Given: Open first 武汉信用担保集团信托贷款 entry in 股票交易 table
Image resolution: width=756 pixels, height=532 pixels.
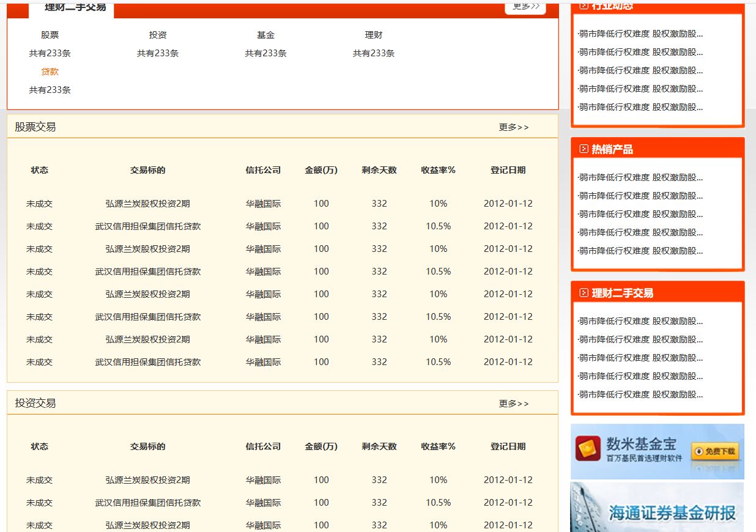Looking at the screenshot, I should click(x=148, y=226).
